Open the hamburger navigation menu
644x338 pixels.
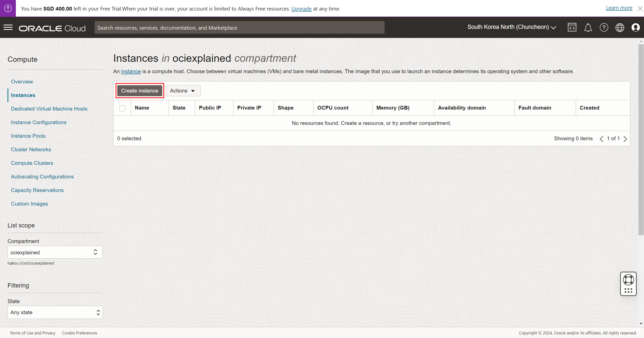(x=8, y=27)
